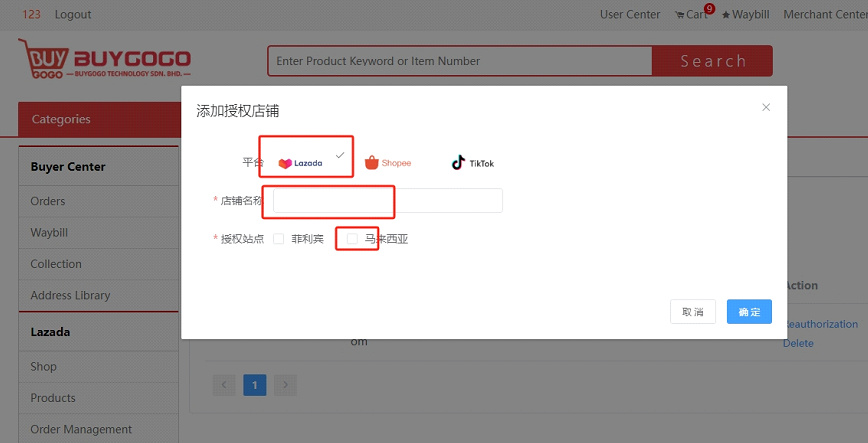This screenshot has height=443, width=868.
Task: Select the Shopee platform option
Action: click(x=388, y=163)
